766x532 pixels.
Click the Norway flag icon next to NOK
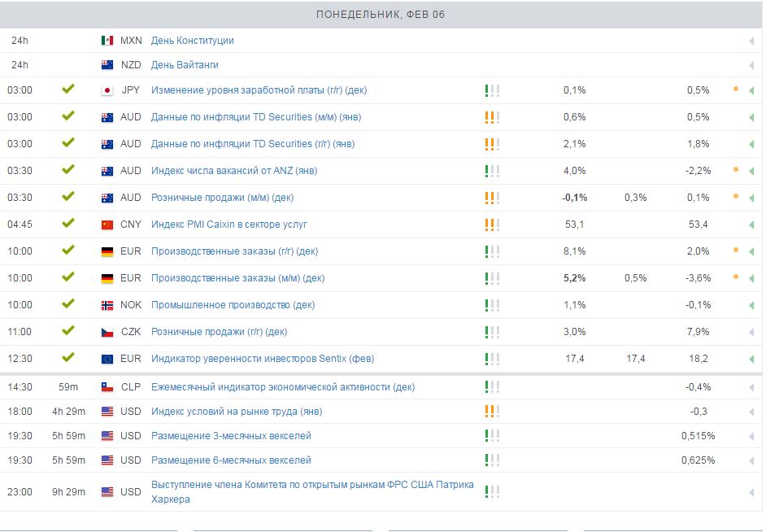pyautogui.click(x=107, y=305)
